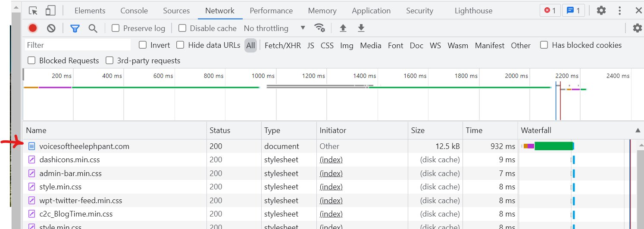The height and width of the screenshot is (229, 644).
Task: Click inside the Filter text field
Action: coord(78,45)
